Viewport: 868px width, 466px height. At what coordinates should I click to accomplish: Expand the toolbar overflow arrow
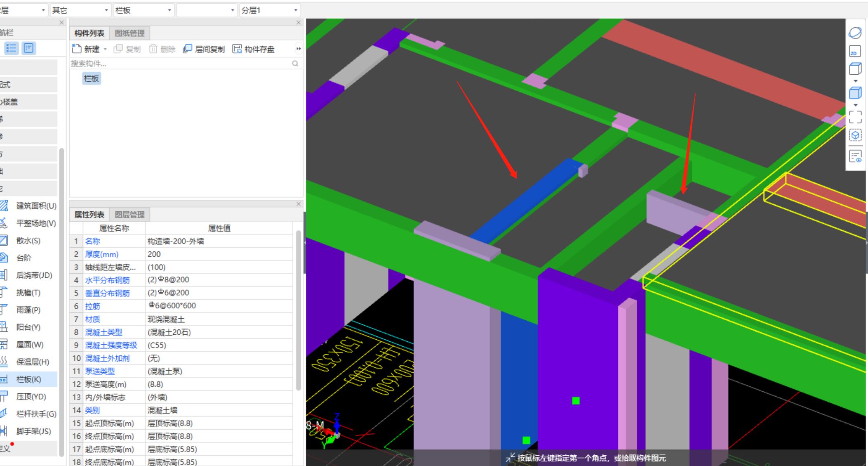[299, 49]
